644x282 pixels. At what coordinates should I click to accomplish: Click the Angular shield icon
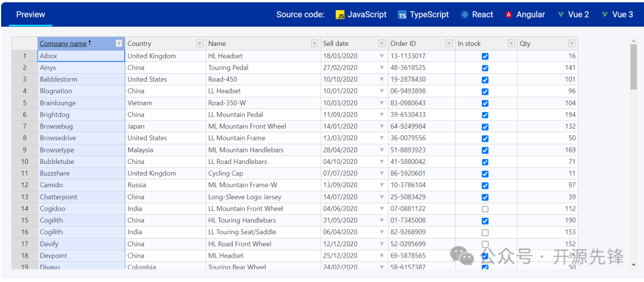(509, 15)
